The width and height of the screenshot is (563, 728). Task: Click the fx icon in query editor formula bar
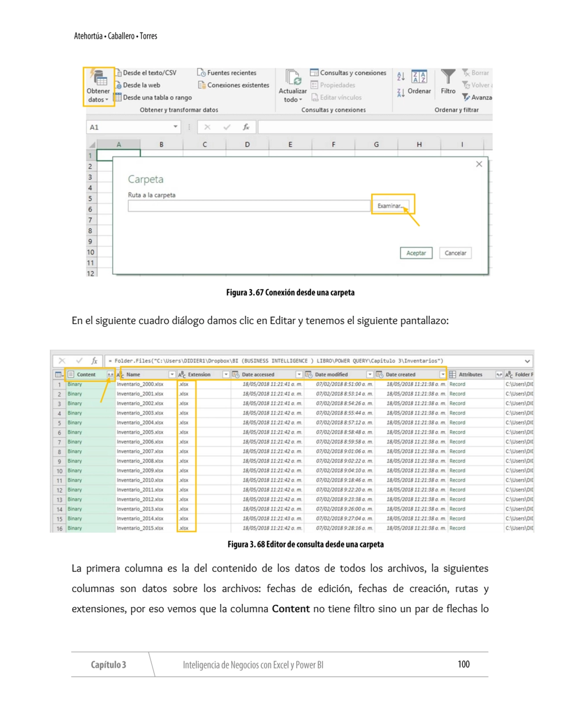click(94, 361)
